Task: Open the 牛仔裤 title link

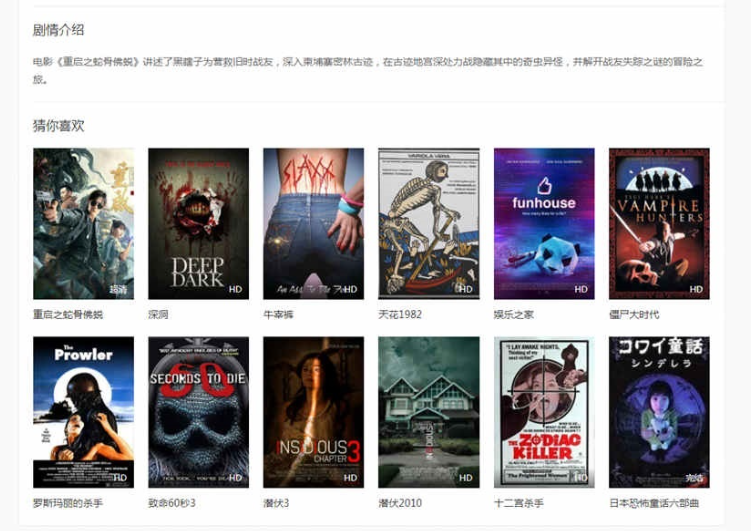Action: click(x=277, y=315)
